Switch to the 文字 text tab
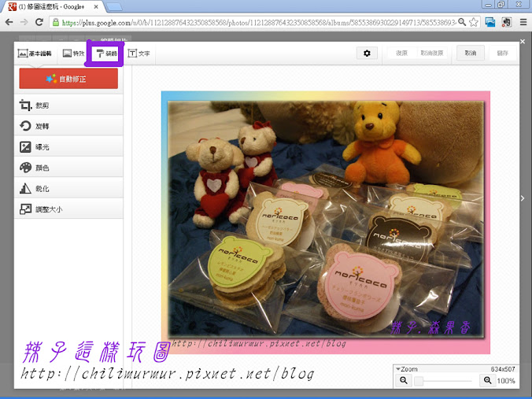This screenshot has width=532, height=399. pos(139,54)
